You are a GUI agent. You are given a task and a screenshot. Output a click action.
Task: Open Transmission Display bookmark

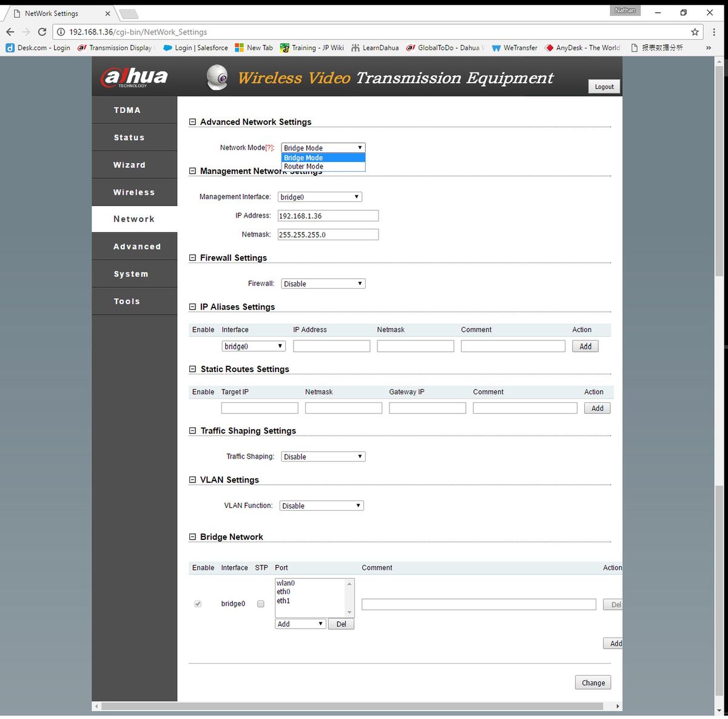click(x=115, y=48)
